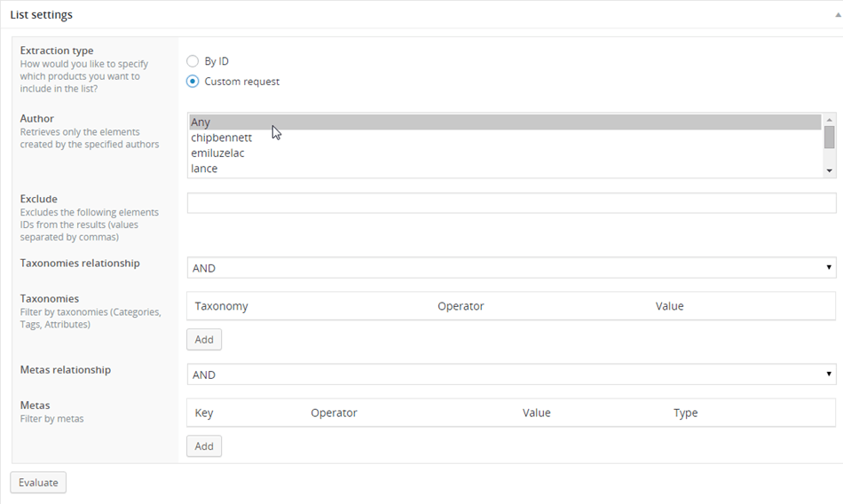This screenshot has height=504, width=843.
Task: Click the Exclude field label
Action: tap(39, 199)
